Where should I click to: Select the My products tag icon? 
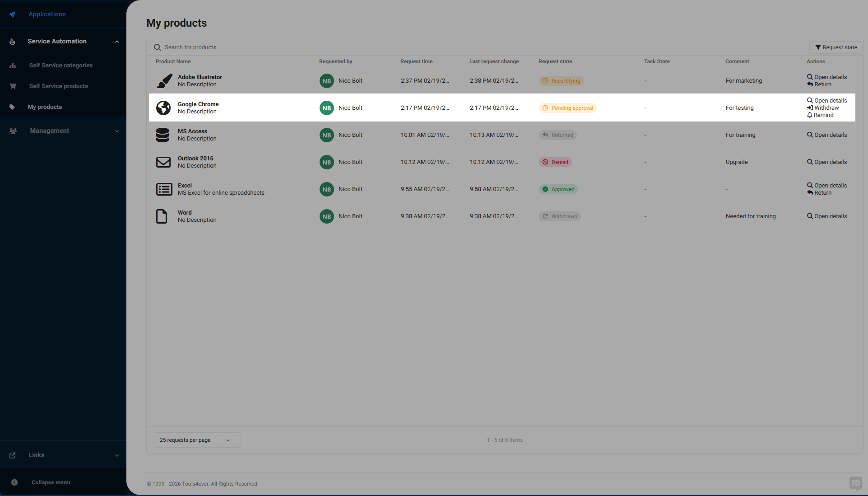point(12,107)
